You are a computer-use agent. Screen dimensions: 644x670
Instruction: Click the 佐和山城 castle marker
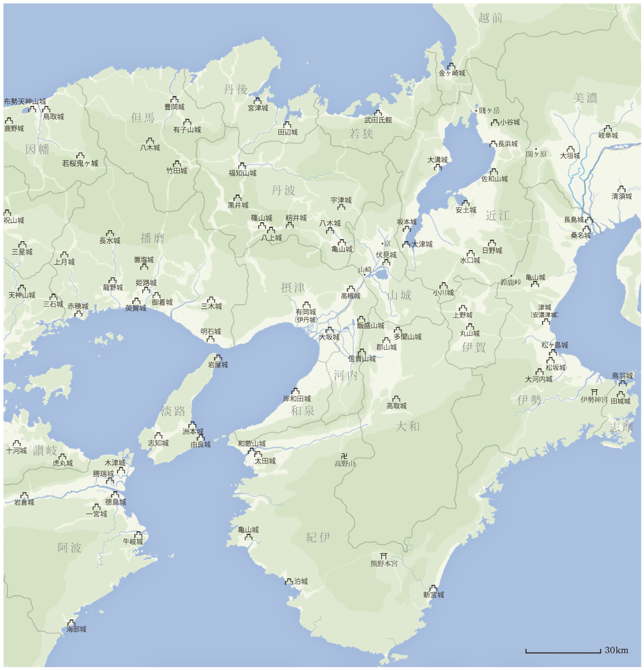tap(493, 172)
